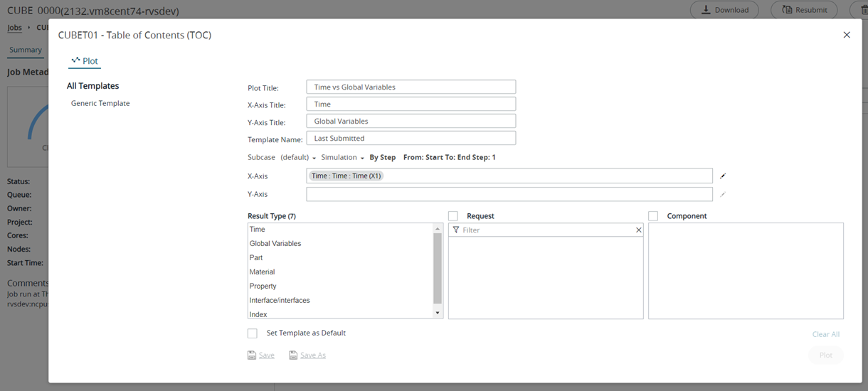
Task: Switch to the Plot tab
Action: tap(85, 60)
